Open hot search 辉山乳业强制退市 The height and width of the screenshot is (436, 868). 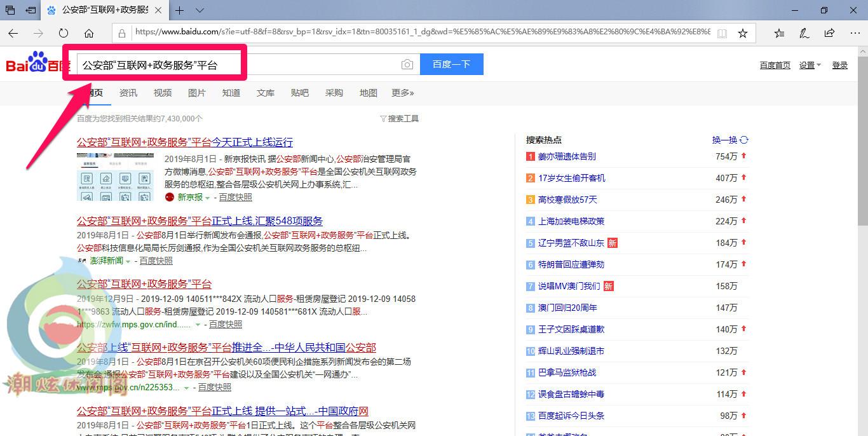[x=571, y=351]
